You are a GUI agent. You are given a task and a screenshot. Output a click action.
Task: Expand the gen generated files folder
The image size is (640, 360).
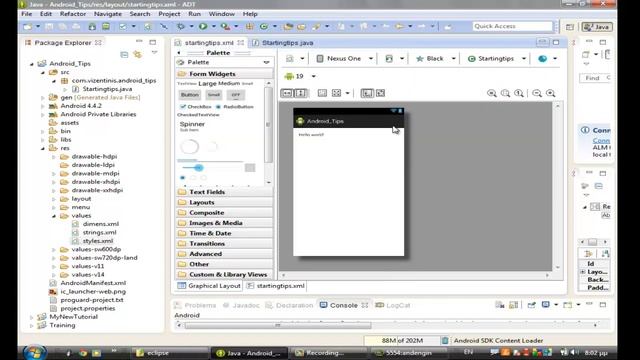pos(43,98)
